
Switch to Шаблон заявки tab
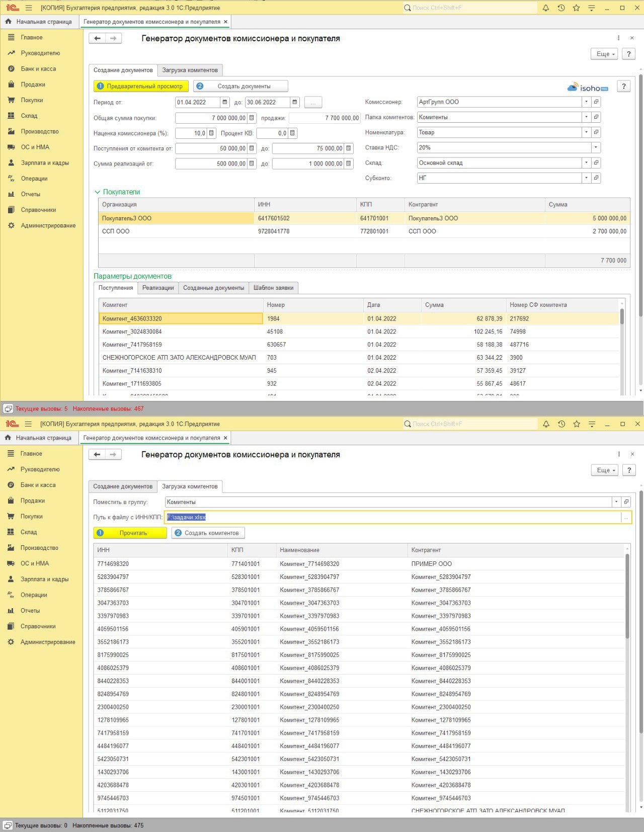pos(273,288)
